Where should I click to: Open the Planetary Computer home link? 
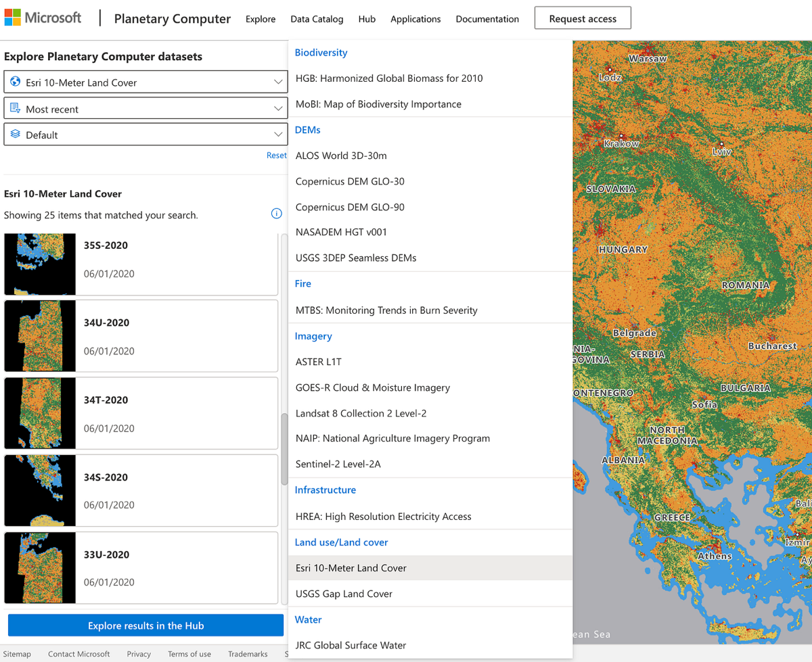pos(173,18)
